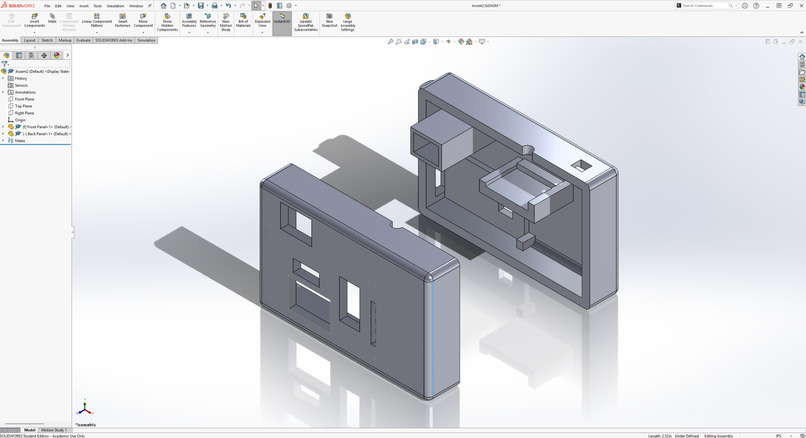Switch to Motion Study 1 tab
806x438 pixels.
[53, 430]
